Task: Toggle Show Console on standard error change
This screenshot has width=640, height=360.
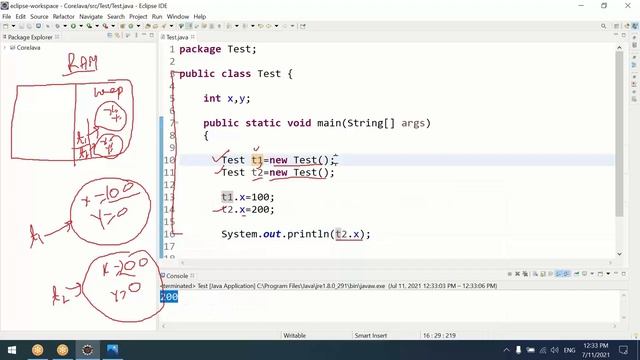Action: coord(566,274)
